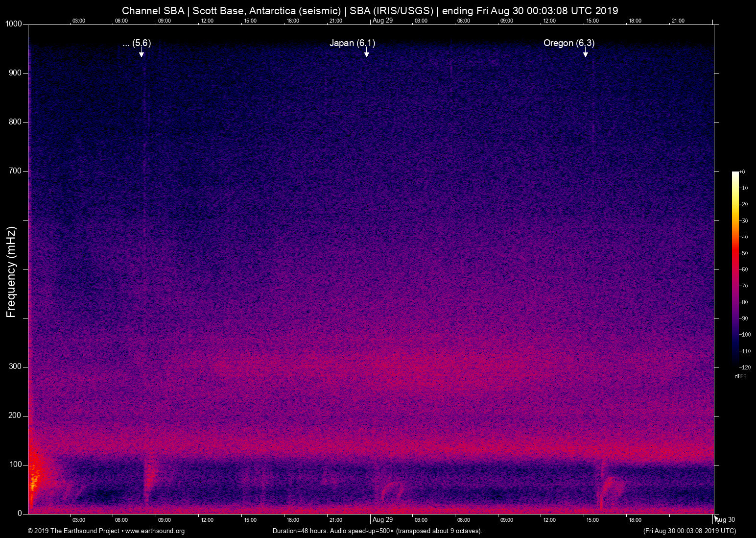
Task: Select the Japan (6.1) earthquake marker
Action: coord(352,43)
